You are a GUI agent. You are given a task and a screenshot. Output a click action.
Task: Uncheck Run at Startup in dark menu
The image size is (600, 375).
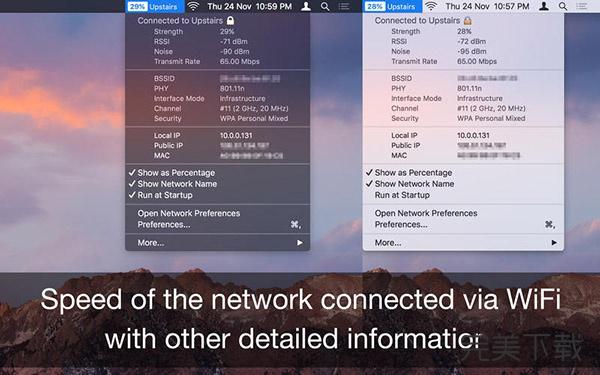(217, 195)
